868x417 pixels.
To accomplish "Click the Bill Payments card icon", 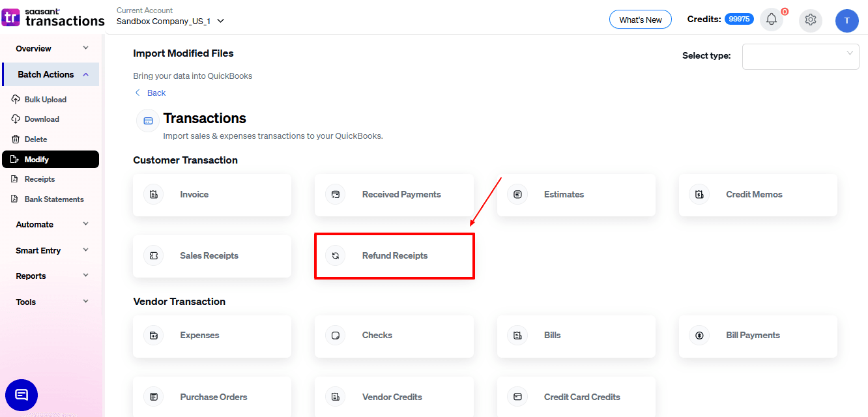I will tap(699, 336).
